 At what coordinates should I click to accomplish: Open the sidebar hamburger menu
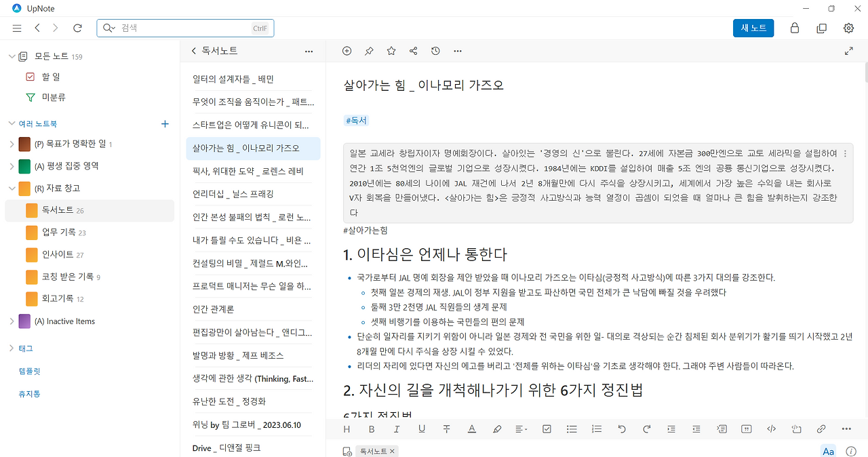click(17, 28)
